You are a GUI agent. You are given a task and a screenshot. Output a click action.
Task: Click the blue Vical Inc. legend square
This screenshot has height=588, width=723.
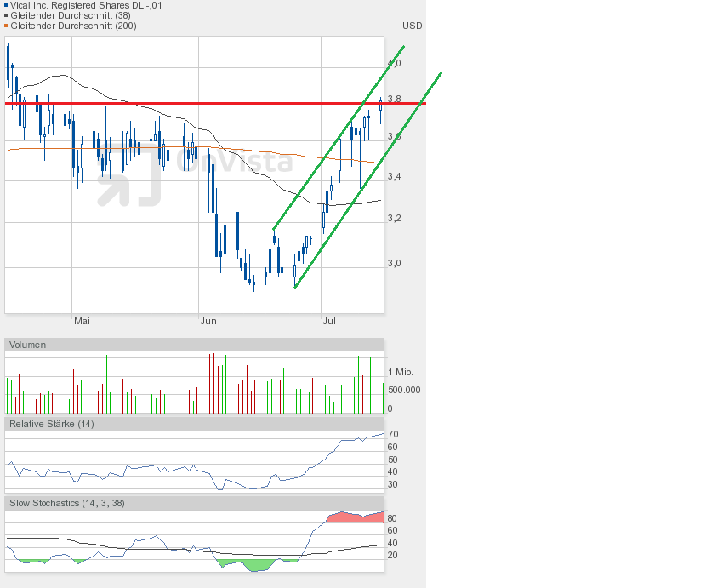click(x=7, y=5)
